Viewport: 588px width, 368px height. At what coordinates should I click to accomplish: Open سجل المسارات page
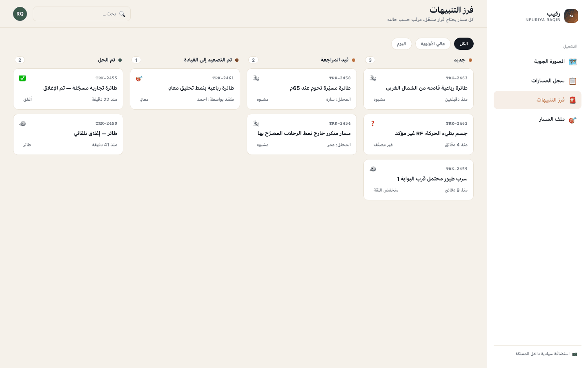(x=537, y=81)
